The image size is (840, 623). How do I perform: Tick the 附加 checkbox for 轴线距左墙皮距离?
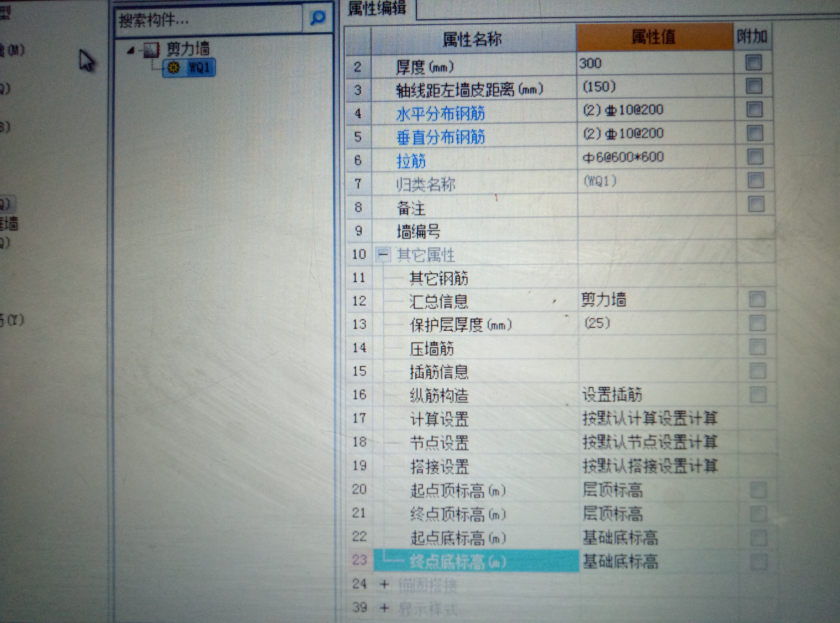754,86
